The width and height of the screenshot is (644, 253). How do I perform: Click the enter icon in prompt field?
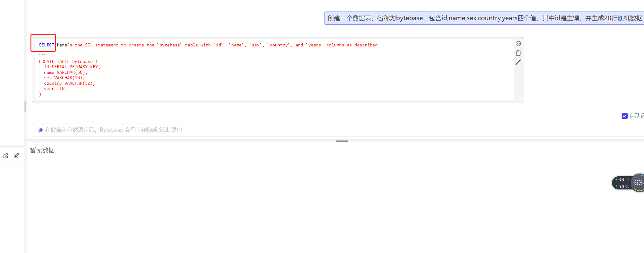pyautogui.click(x=641, y=130)
